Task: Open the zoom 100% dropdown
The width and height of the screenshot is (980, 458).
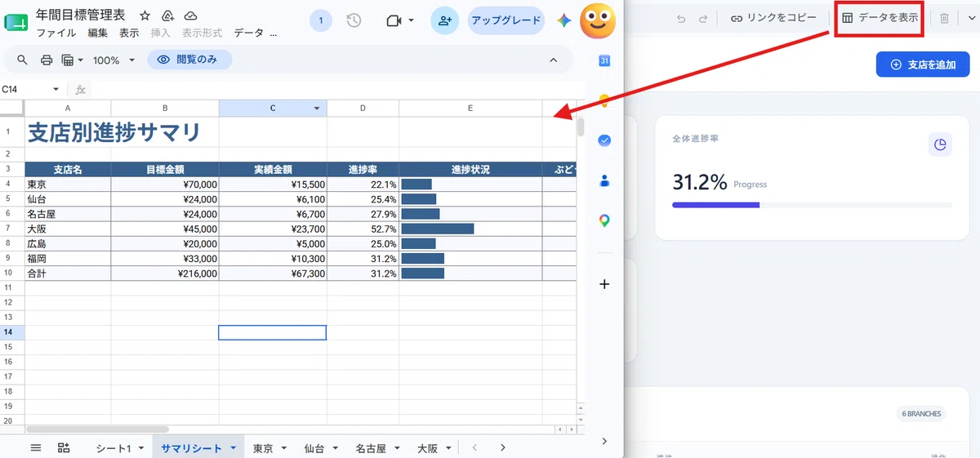Action: 114,60
